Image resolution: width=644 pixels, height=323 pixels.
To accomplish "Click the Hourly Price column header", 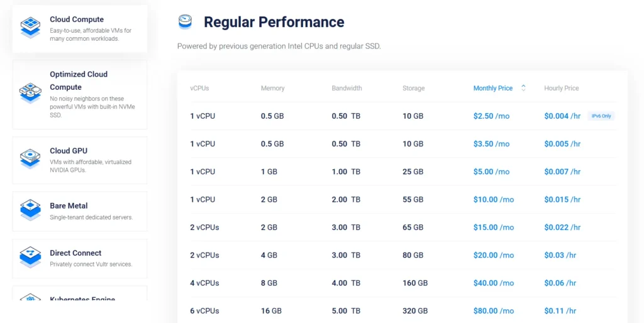I will tap(561, 88).
